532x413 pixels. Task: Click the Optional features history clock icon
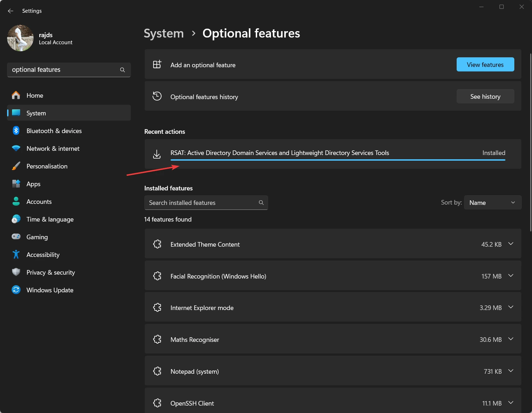(157, 96)
